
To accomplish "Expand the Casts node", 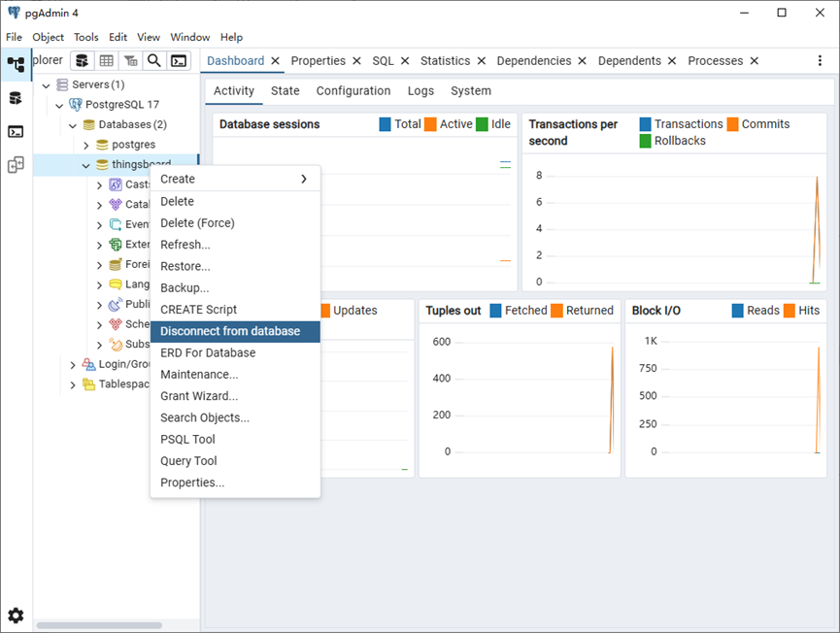I will pos(100,185).
